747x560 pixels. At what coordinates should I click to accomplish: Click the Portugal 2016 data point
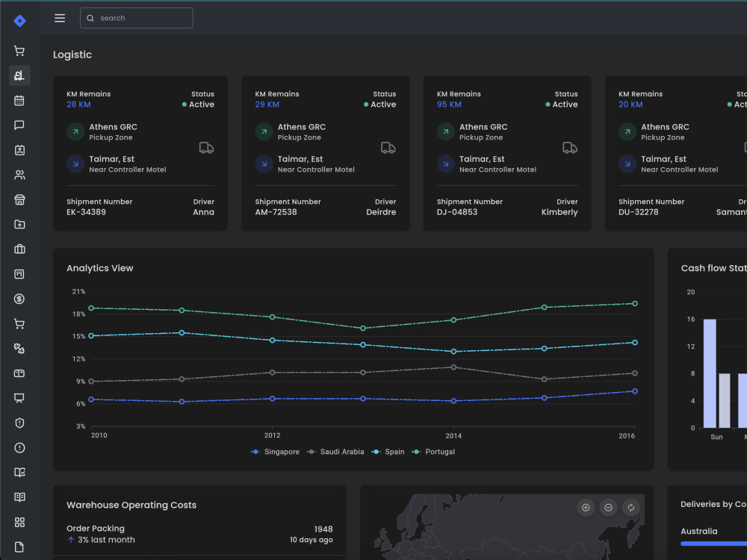635,303
